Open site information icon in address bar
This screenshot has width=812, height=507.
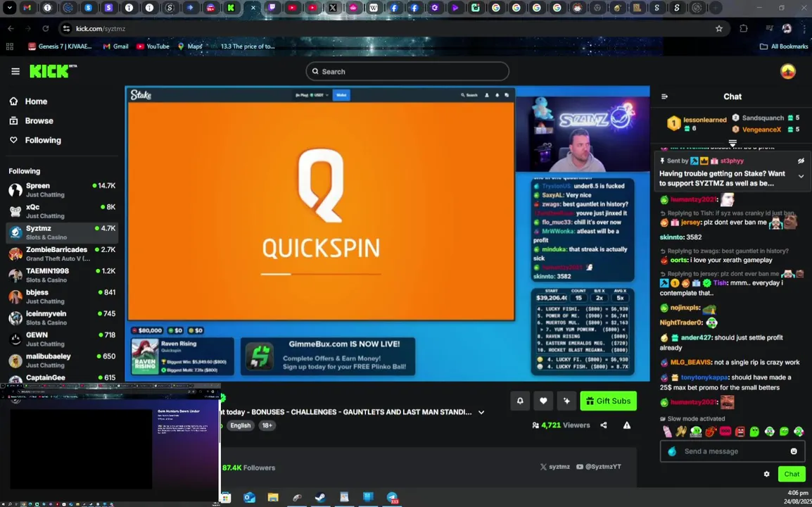pyautogui.click(x=66, y=28)
